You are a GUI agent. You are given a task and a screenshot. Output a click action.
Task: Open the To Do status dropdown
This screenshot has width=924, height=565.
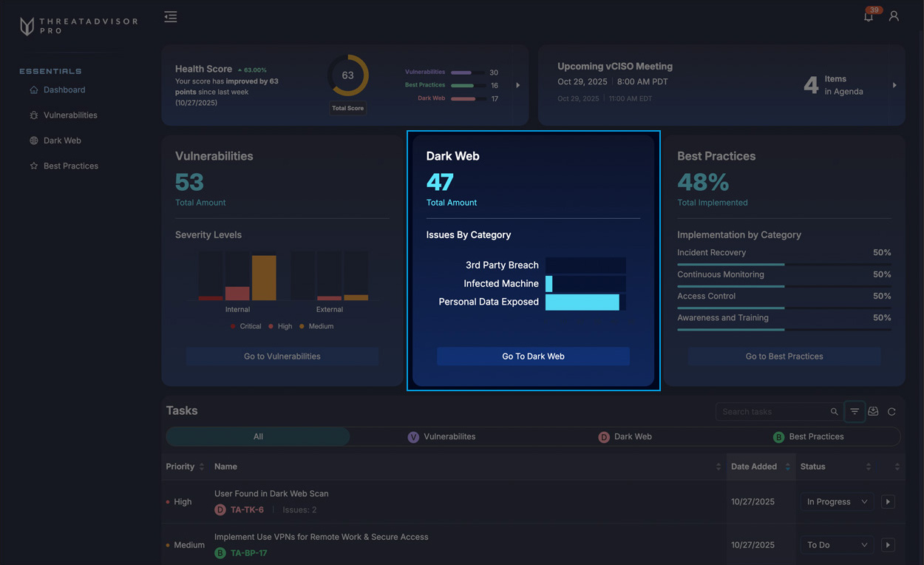tap(837, 545)
